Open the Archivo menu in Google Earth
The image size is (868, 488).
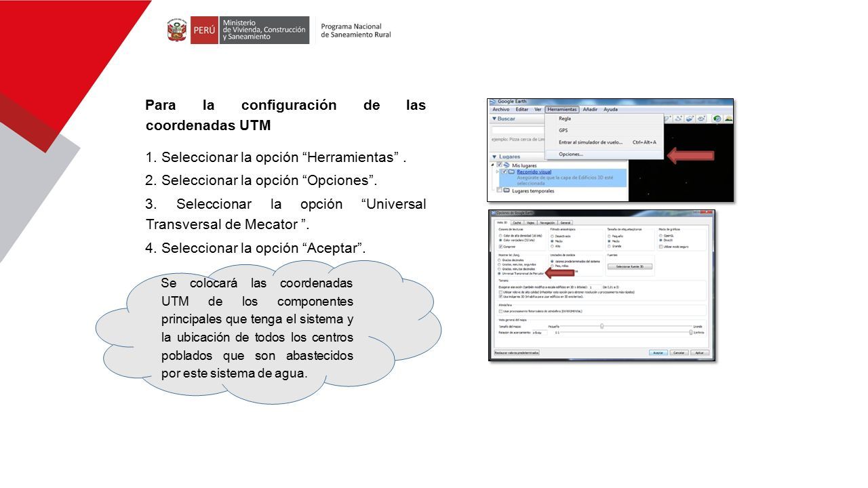[x=500, y=109]
